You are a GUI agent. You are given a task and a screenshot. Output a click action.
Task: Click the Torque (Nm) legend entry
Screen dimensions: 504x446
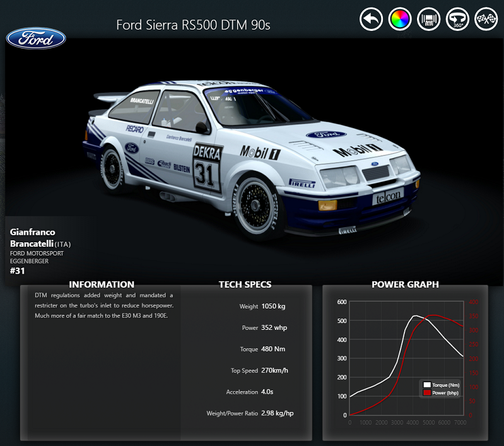[442, 385]
